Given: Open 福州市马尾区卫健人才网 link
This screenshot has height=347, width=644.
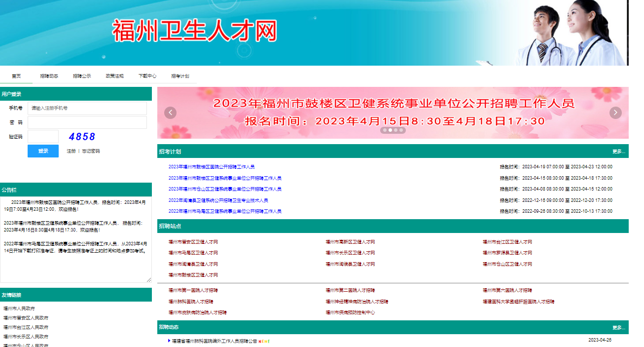Looking at the screenshot, I should click(193, 253).
